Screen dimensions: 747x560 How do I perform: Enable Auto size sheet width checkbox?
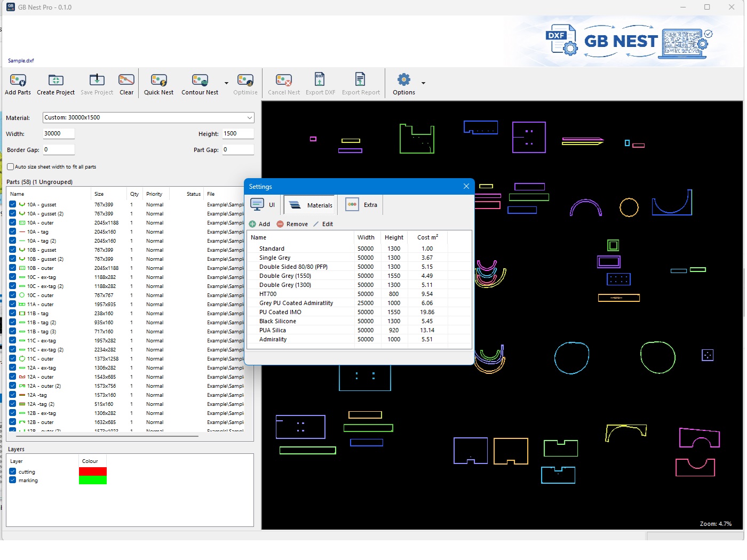point(10,167)
